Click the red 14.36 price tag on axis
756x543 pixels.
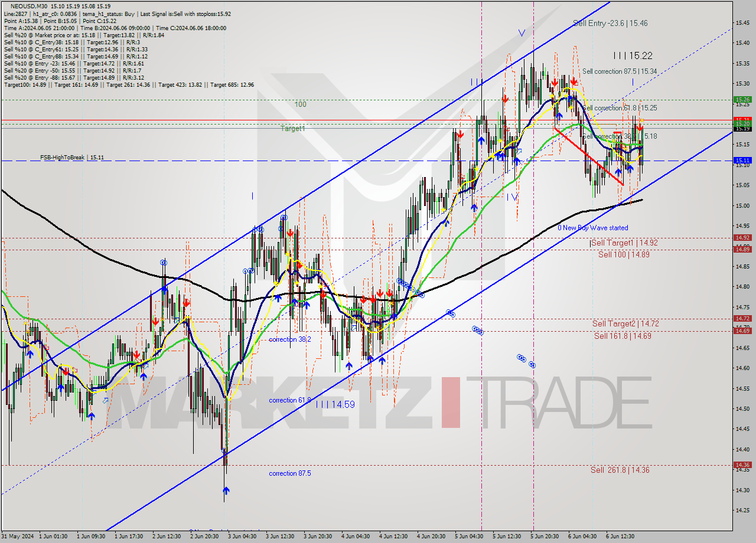pos(742,465)
